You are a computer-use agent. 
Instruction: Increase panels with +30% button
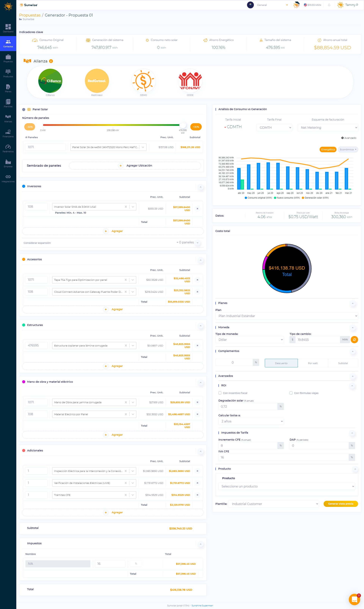point(196,127)
